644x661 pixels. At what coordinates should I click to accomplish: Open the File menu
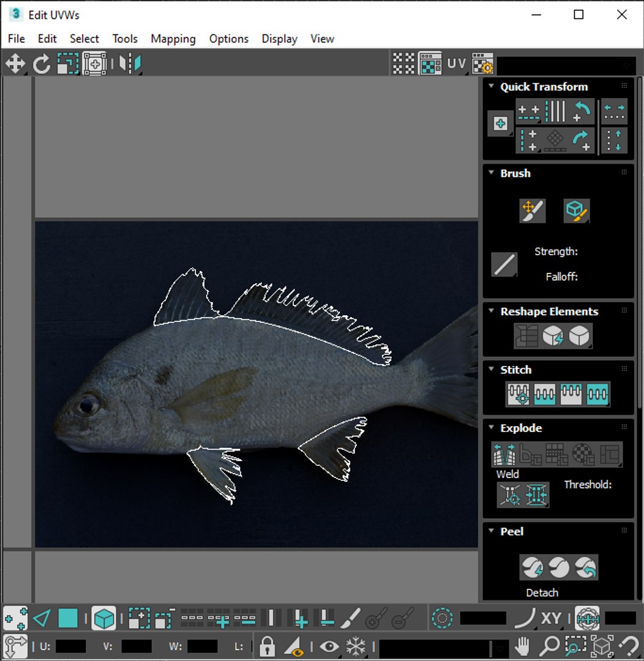click(17, 39)
